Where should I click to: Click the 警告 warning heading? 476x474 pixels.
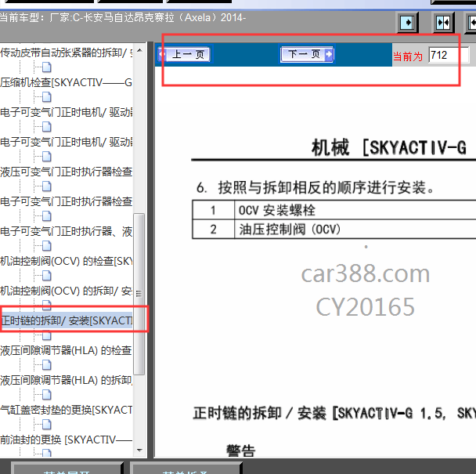[x=240, y=450]
